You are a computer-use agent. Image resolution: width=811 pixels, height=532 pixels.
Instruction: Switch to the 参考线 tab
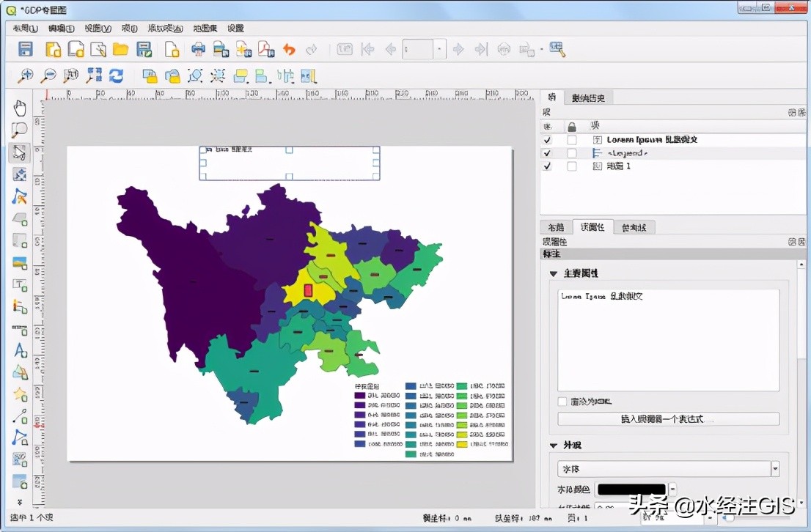tap(634, 227)
